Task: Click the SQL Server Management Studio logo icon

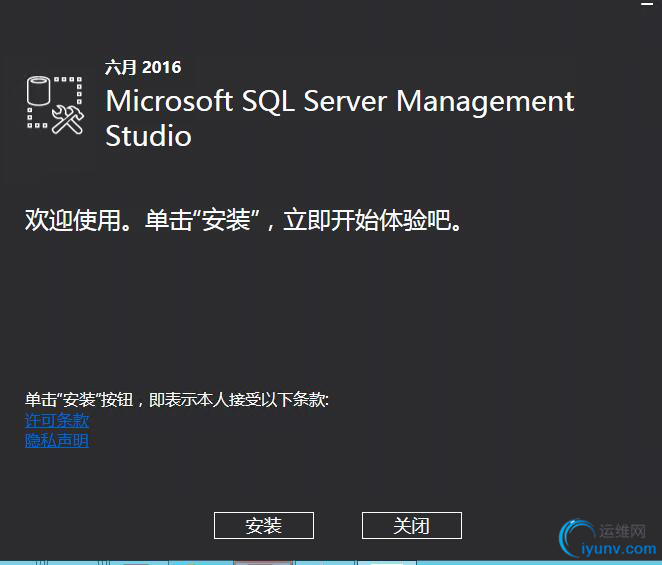Action: coord(55,105)
